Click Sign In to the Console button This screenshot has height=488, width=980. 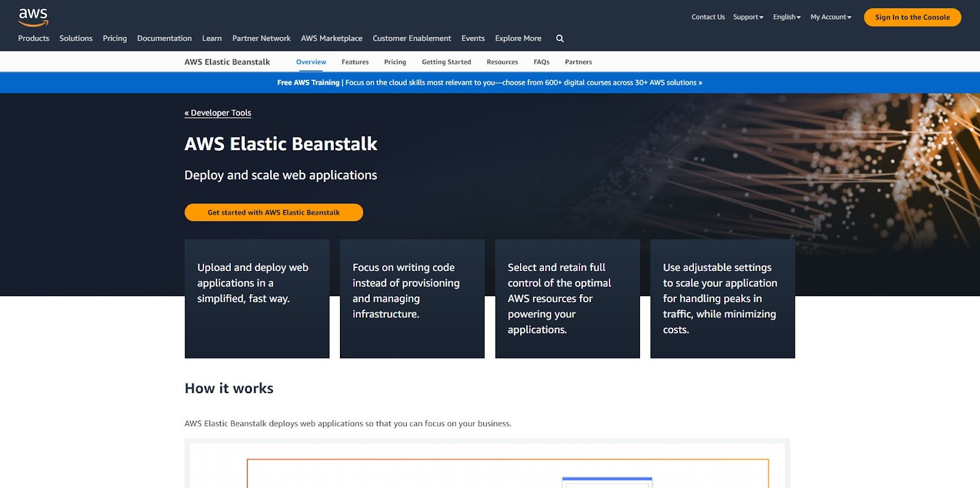click(x=912, y=17)
